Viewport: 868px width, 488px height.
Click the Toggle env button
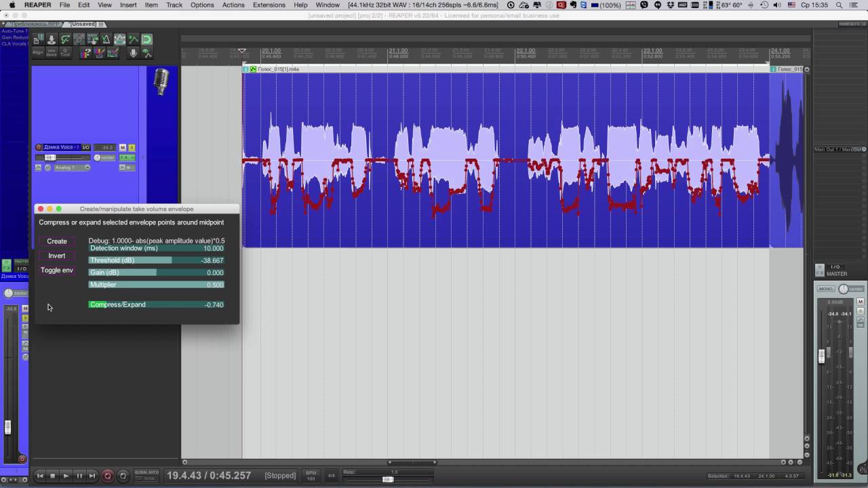pyautogui.click(x=57, y=270)
